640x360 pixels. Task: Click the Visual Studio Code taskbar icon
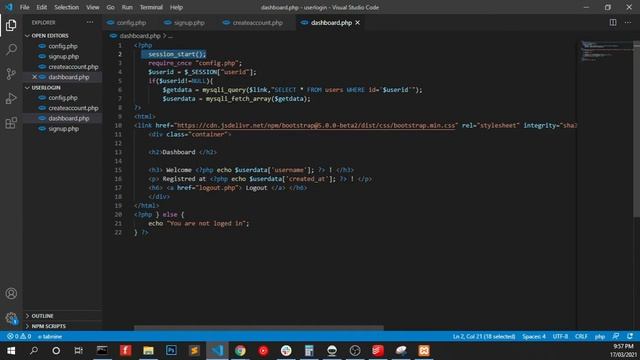point(217,351)
